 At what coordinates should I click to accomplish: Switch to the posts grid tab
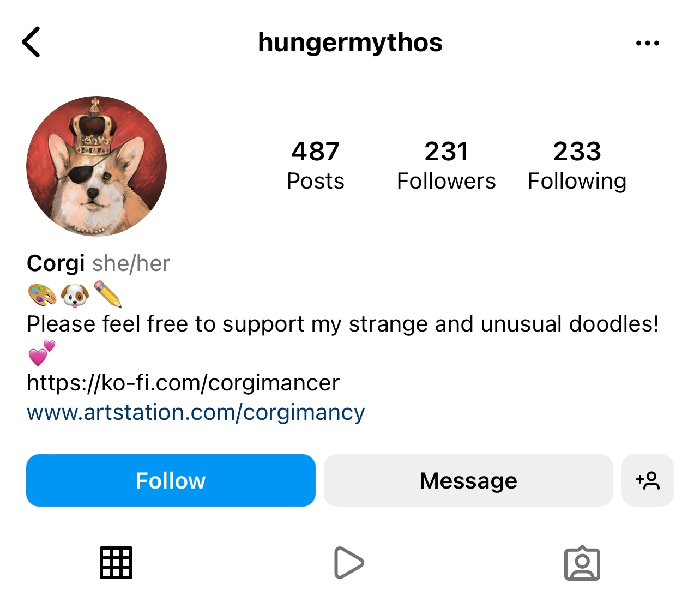116,562
